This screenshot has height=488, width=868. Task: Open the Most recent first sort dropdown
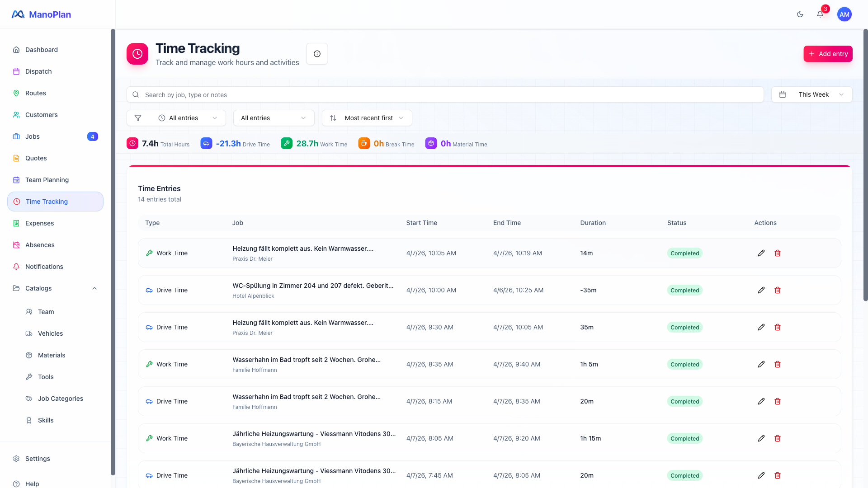(367, 118)
